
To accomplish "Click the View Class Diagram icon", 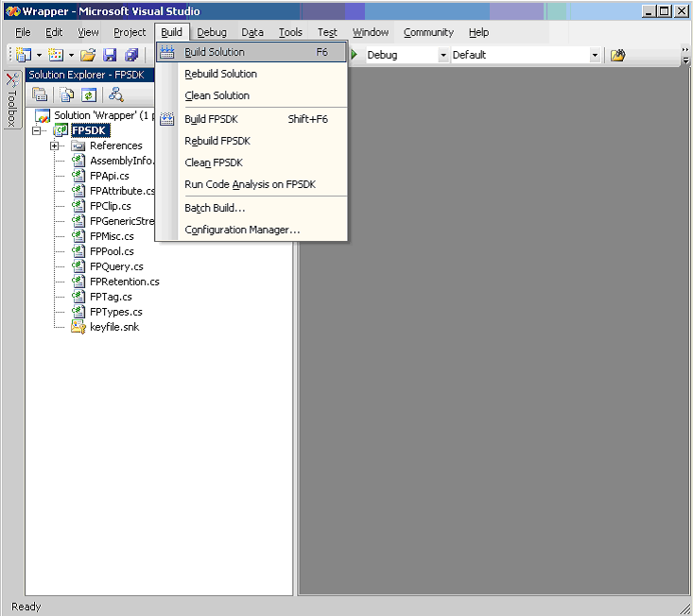I will [115, 94].
